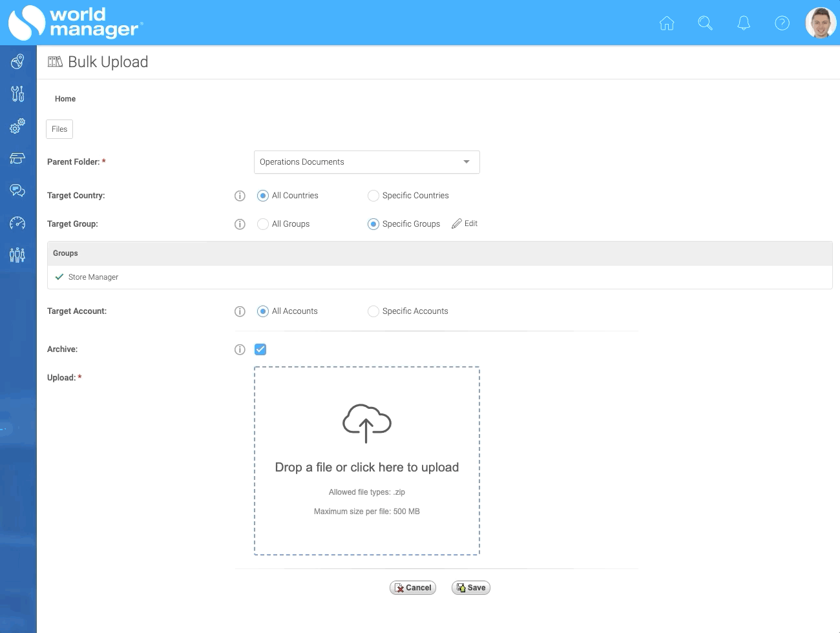Screen dimensions: 840x633
Task: Open the chat bubbles sidebar icon
Action: point(17,190)
